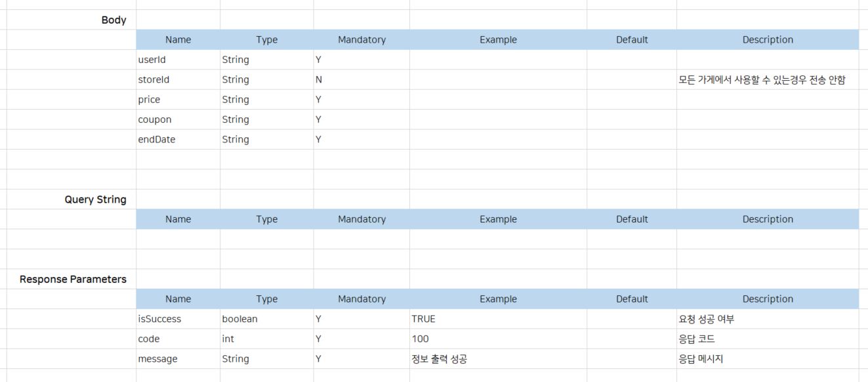Click the Query String section label
Screen dimensions: 868x382
[95, 200]
